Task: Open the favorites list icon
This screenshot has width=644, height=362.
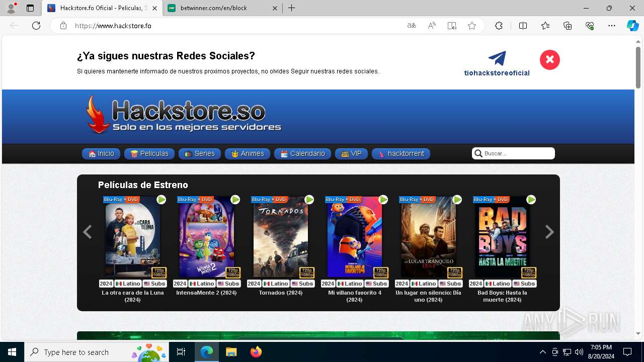Action: point(545,26)
